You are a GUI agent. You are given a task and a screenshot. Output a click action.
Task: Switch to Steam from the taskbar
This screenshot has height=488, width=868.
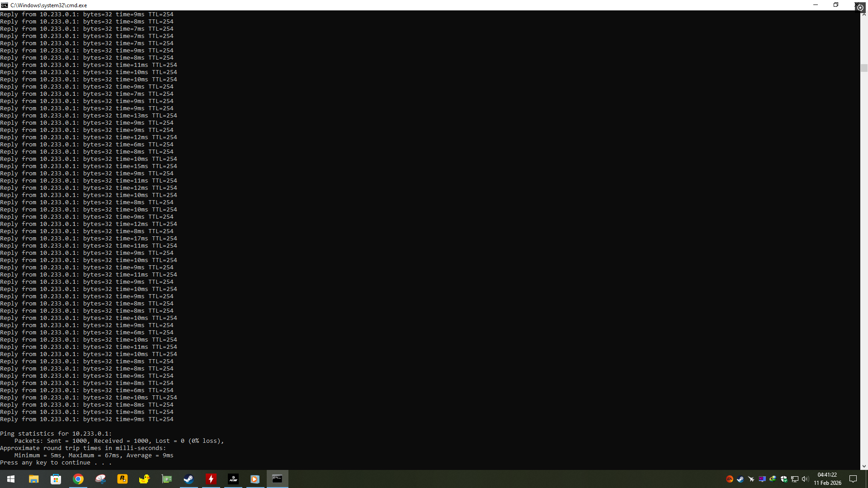189,479
